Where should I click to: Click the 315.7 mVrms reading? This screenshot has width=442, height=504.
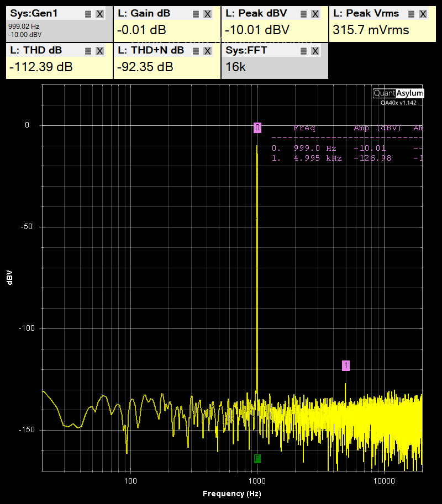[371, 30]
